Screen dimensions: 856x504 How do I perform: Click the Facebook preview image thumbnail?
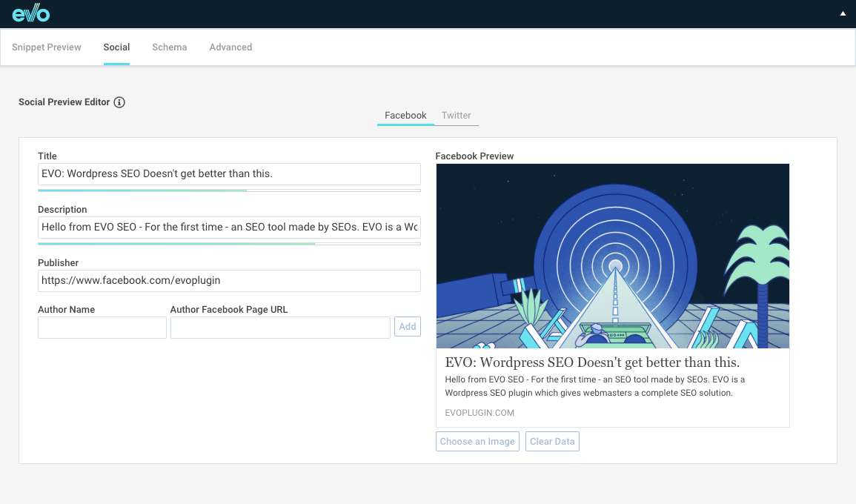[612, 256]
